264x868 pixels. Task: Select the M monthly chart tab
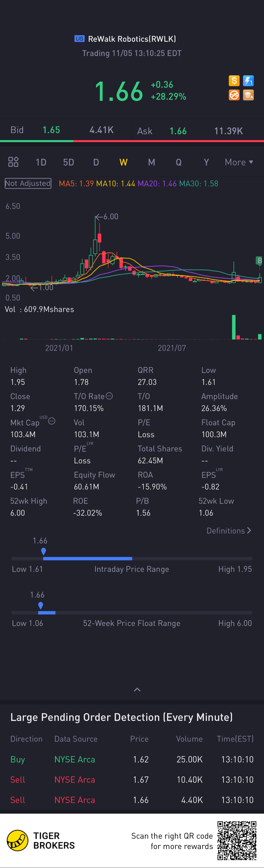[152, 162]
